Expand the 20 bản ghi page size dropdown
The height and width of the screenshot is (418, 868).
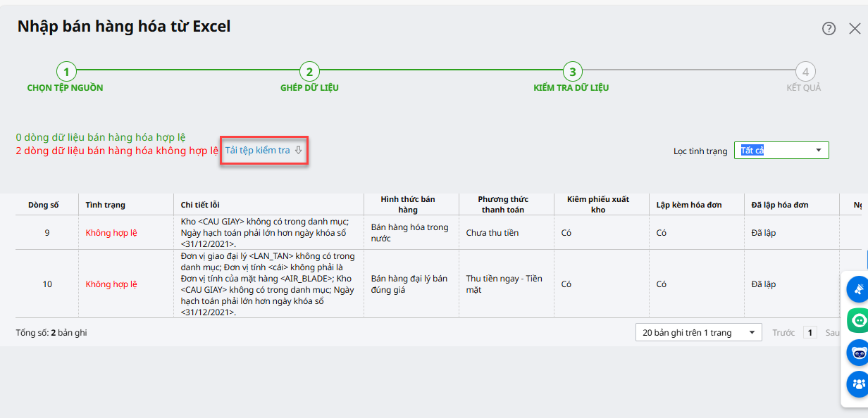pos(698,332)
